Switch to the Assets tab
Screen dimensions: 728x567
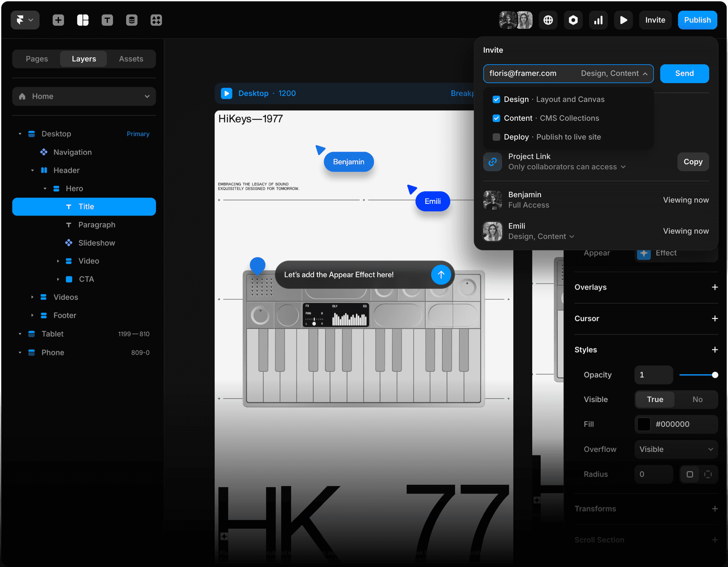131,59
